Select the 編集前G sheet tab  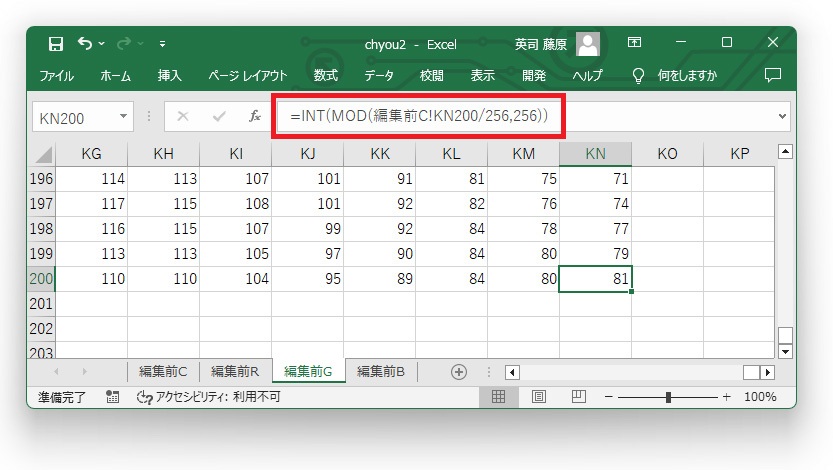(x=308, y=371)
